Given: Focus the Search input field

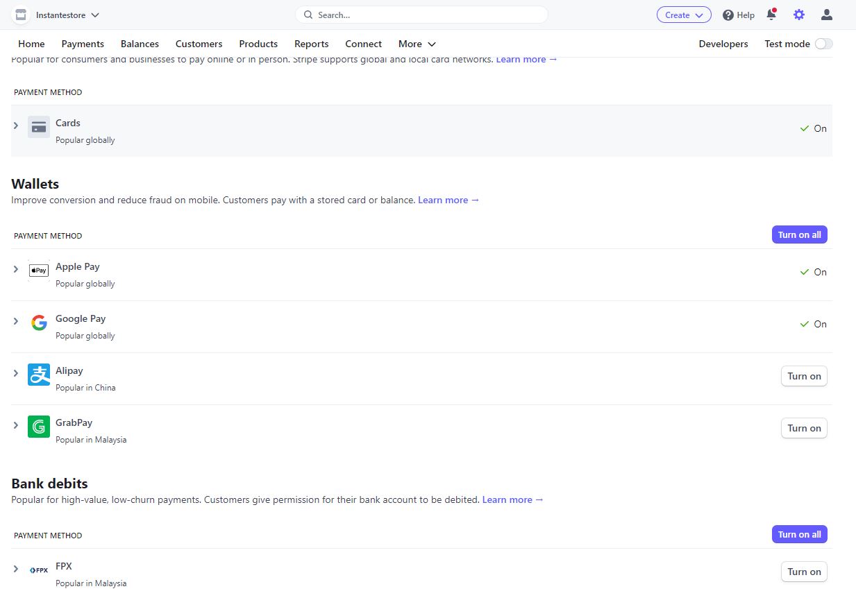Looking at the screenshot, I should click(x=421, y=15).
